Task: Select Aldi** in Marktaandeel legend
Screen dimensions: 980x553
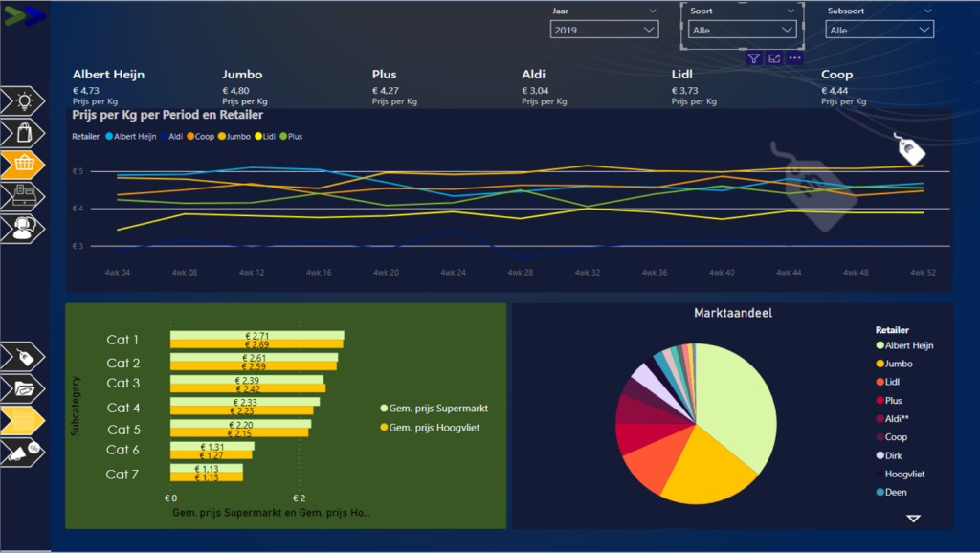Action: pos(893,419)
